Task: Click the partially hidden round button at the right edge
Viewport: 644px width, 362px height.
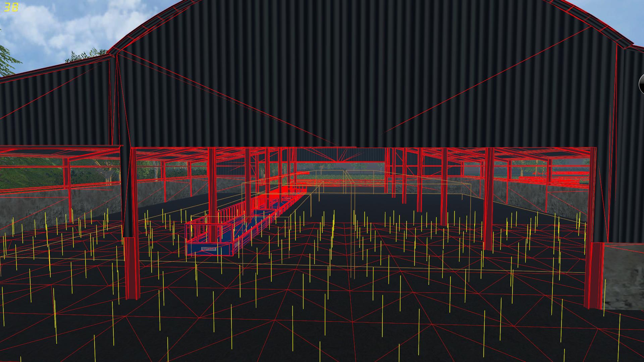Action: tap(641, 83)
